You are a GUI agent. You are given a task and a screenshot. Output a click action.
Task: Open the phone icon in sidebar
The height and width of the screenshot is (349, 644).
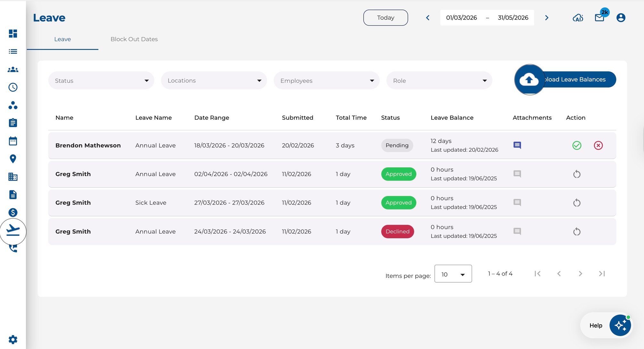click(x=13, y=249)
